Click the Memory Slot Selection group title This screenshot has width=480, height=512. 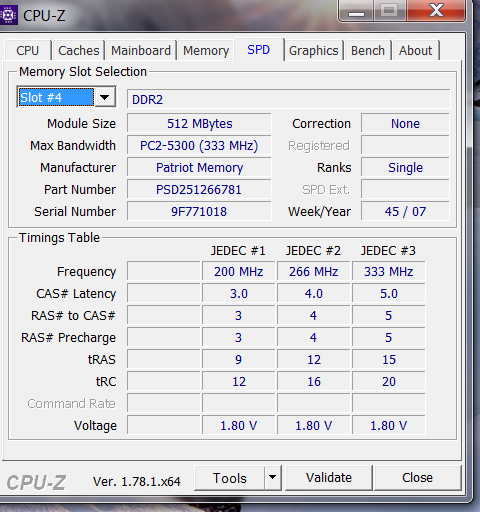(83, 72)
